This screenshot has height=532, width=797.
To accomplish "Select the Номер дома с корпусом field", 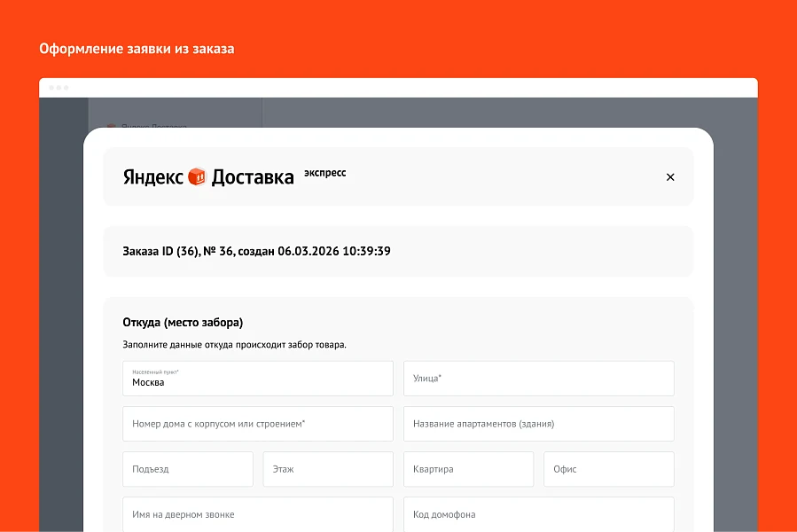I will pos(258,424).
